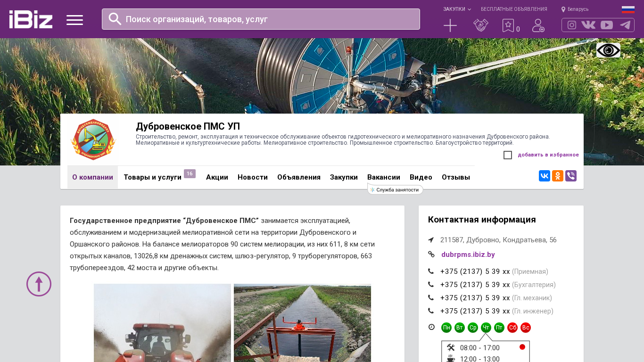Click the plus add icon in header

pyautogui.click(x=450, y=25)
